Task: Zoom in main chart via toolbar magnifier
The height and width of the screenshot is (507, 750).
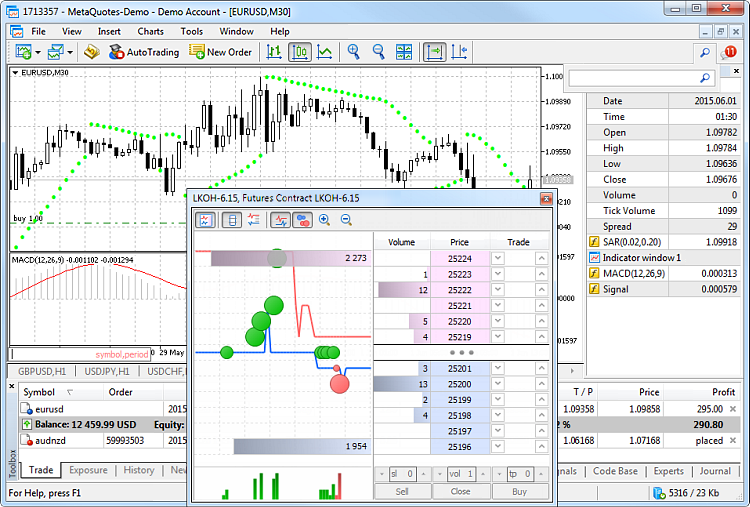Action: point(353,52)
